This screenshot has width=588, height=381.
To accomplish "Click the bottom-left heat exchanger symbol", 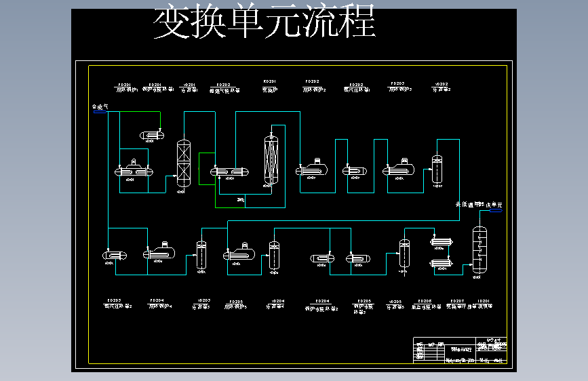I will pos(115,256).
